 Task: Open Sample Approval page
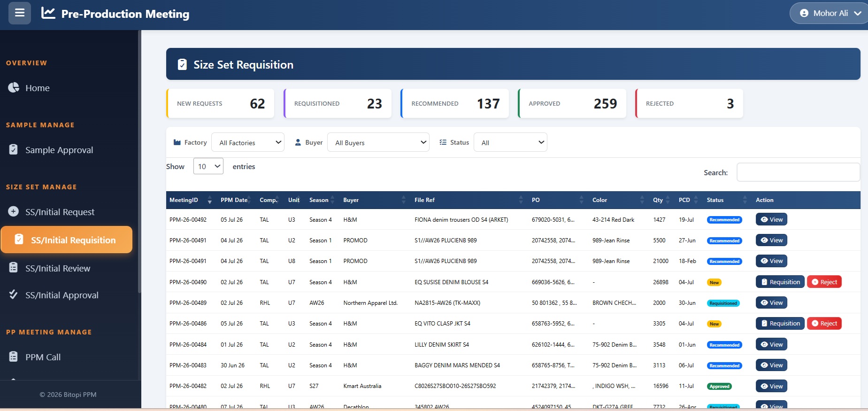(x=59, y=150)
